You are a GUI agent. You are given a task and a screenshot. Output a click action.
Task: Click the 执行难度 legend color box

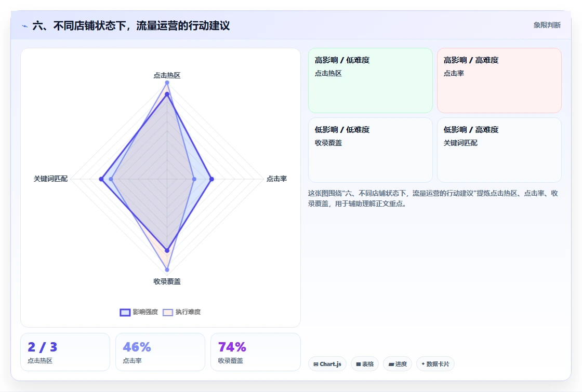coord(168,312)
